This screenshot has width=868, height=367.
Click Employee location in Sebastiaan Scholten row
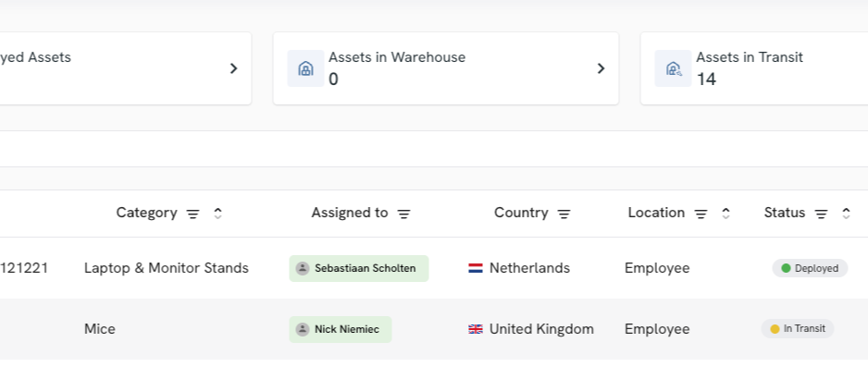click(657, 268)
